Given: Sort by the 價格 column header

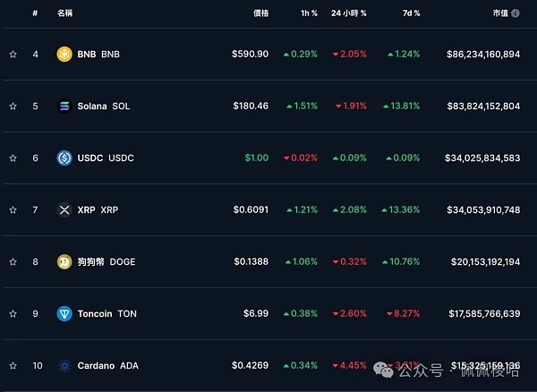Looking at the screenshot, I should click(x=260, y=13).
